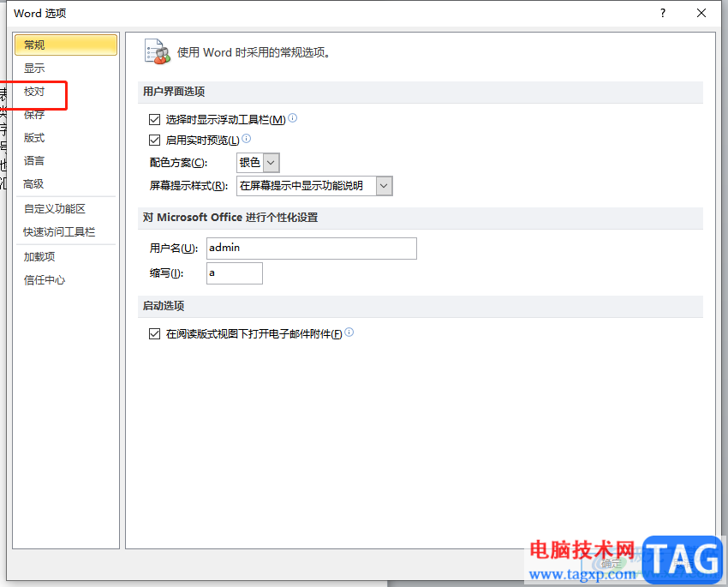Screen dimensions: 728x587
Task: Click the general options header icon
Action: (x=158, y=52)
